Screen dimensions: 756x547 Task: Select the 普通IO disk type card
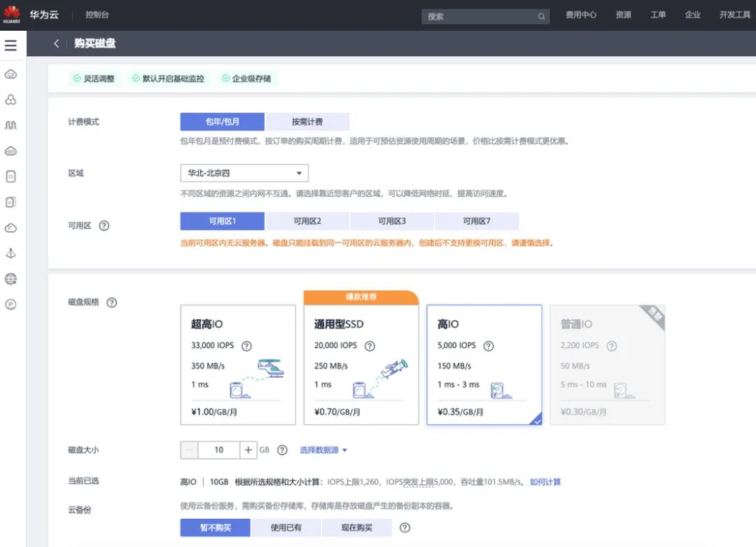click(608, 365)
